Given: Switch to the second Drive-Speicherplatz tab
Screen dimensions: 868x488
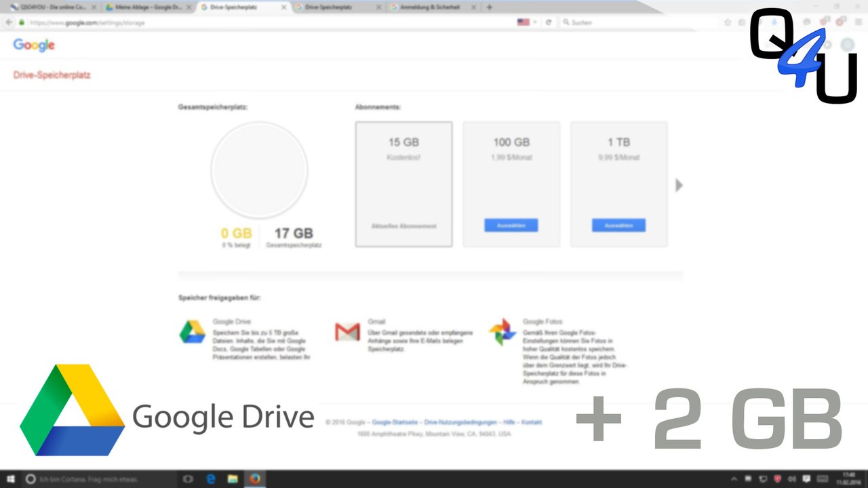Looking at the screenshot, I should click(338, 7).
